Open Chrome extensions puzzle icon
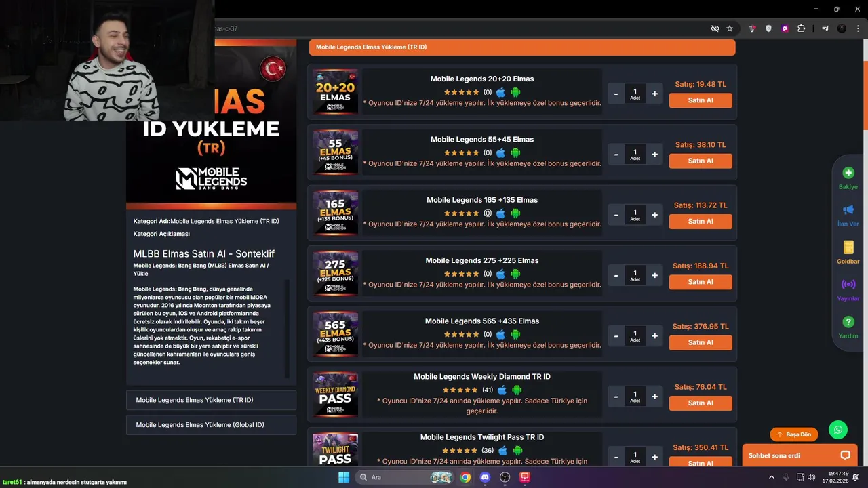Image resolution: width=868 pixels, height=488 pixels. (x=802, y=28)
